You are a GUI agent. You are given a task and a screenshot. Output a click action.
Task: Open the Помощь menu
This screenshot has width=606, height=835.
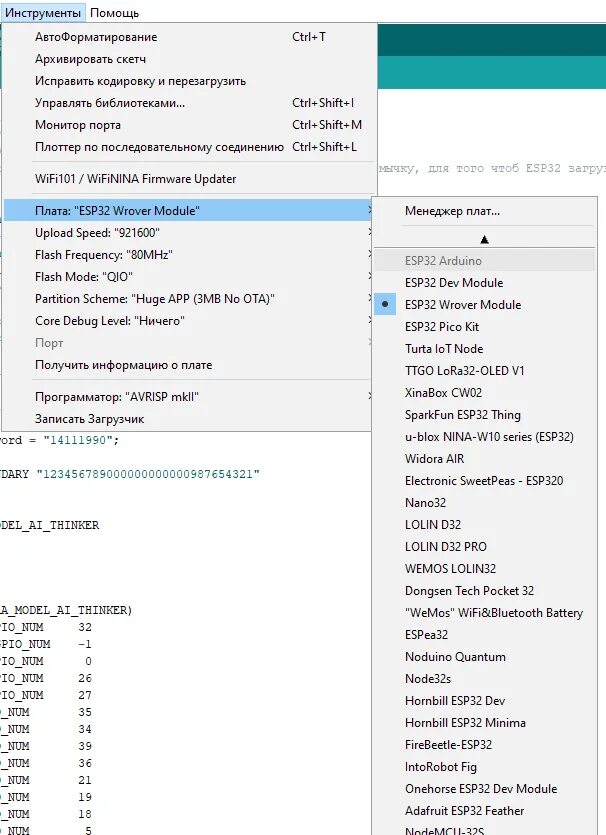point(114,13)
